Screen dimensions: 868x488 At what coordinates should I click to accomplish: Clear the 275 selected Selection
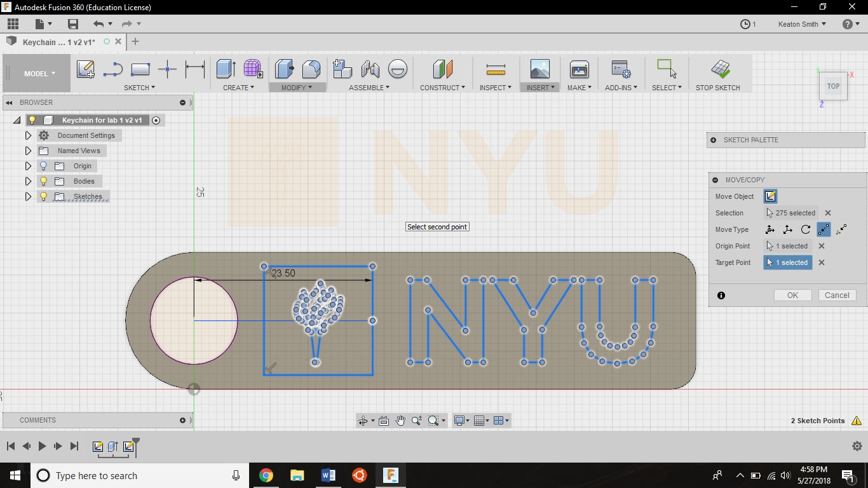point(828,213)
